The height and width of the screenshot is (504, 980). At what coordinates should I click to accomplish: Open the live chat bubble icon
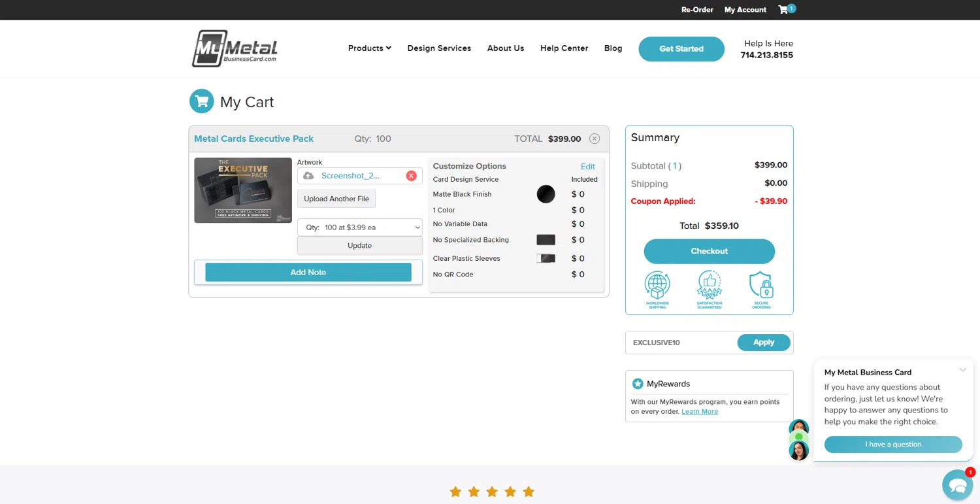click(958, 485)
